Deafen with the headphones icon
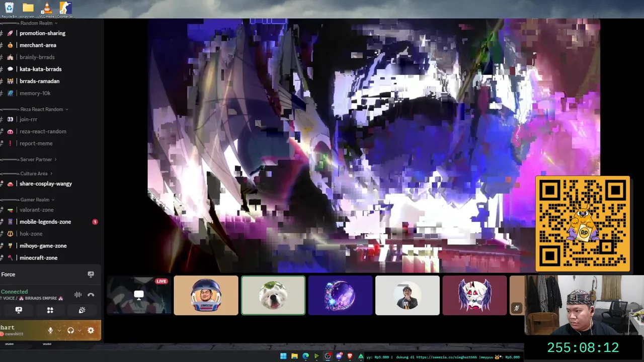 [x=70, y=330]
